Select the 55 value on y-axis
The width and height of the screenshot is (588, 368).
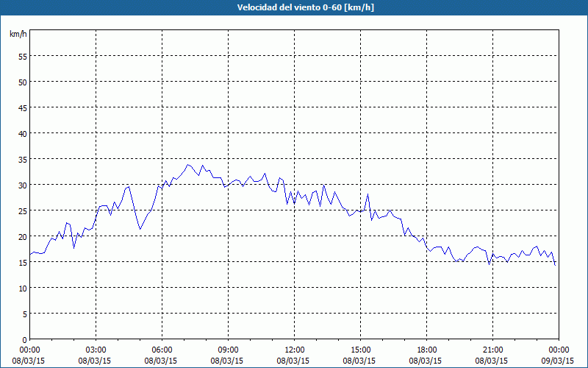(23, 57)
